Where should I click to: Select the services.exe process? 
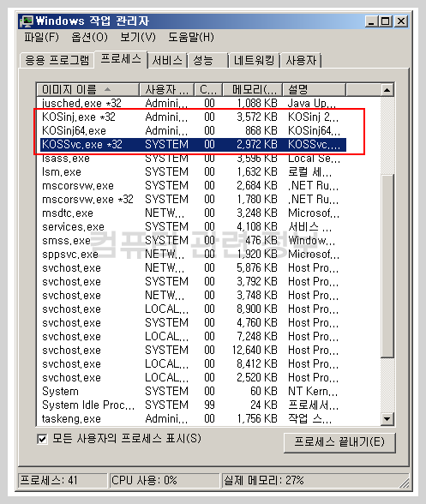point(193,227)
